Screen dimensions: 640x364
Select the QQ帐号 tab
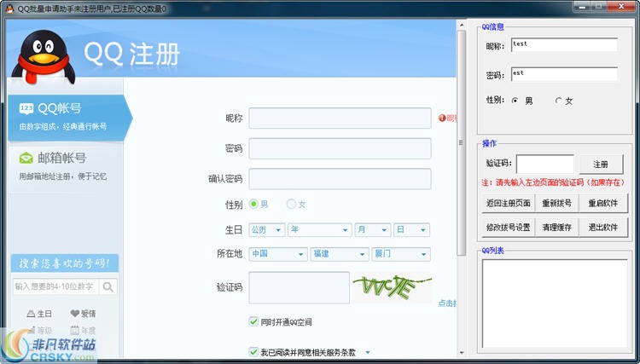tap(69, 118)
